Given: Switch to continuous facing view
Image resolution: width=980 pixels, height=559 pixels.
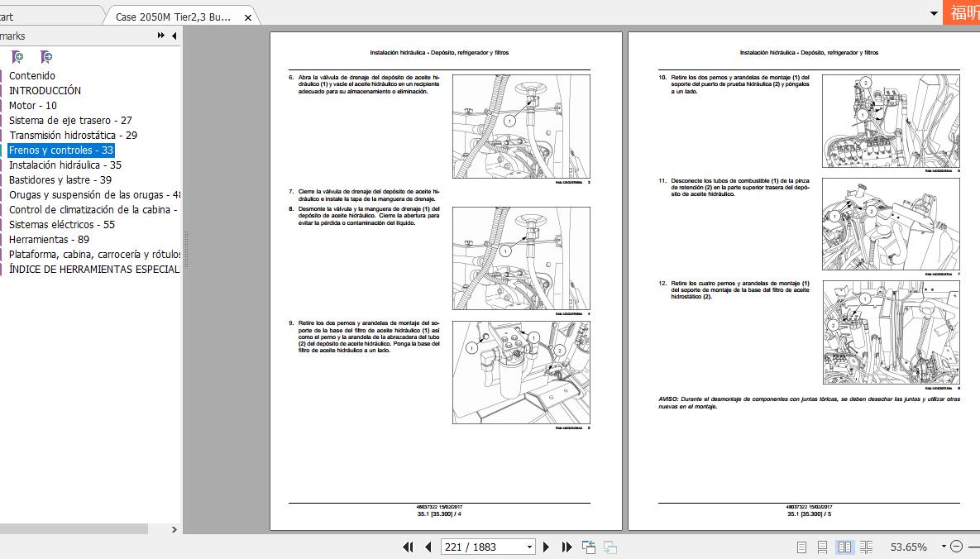Looking at the screenshot, I should click(x=866, y=547).
